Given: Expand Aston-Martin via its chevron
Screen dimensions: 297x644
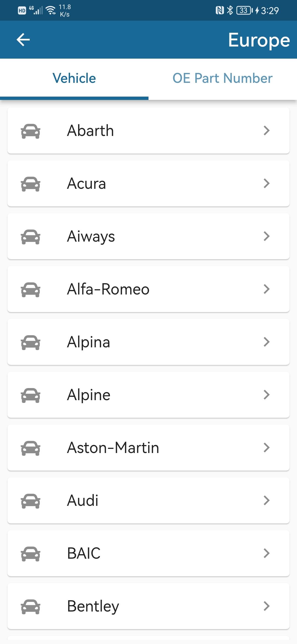Looking at the screenshot, I should coord(266,447).
